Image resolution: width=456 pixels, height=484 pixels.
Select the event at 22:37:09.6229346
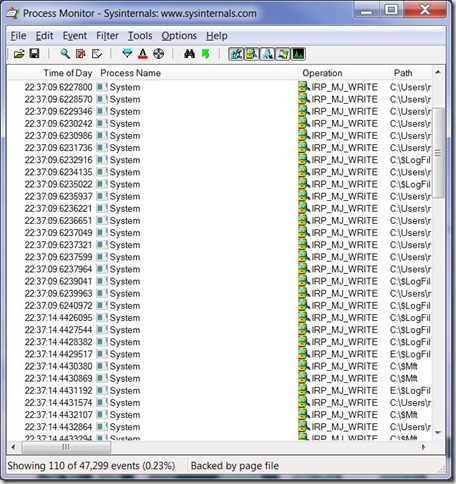click(219, 112)
